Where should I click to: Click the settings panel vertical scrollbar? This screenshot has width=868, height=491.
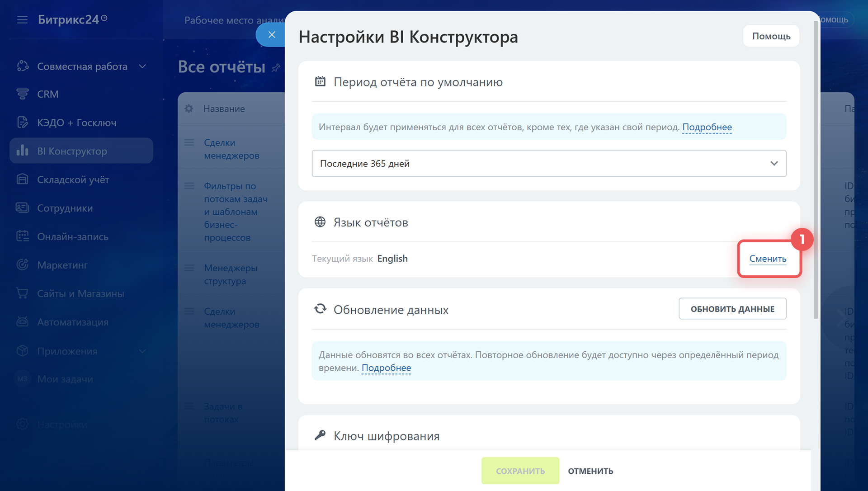816,172
